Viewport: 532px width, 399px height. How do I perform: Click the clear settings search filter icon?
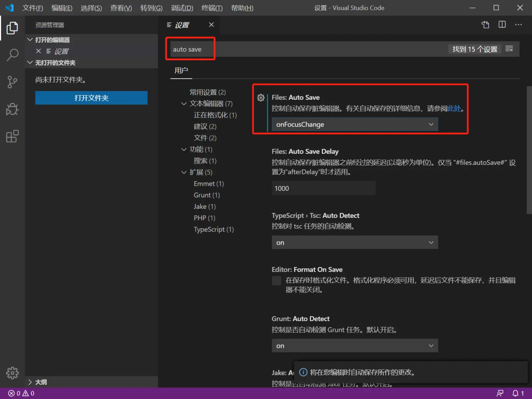tap(509, 49)
